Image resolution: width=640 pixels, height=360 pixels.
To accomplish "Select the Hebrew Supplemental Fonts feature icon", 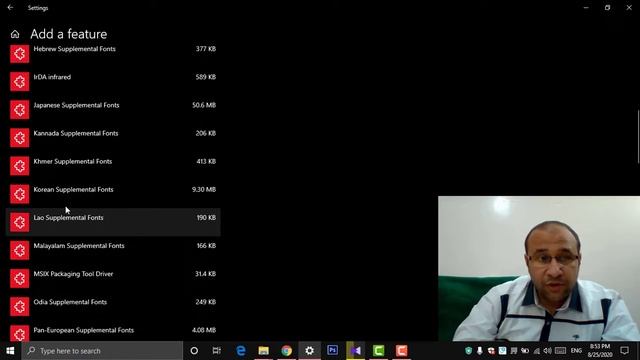I will [20, 54].
